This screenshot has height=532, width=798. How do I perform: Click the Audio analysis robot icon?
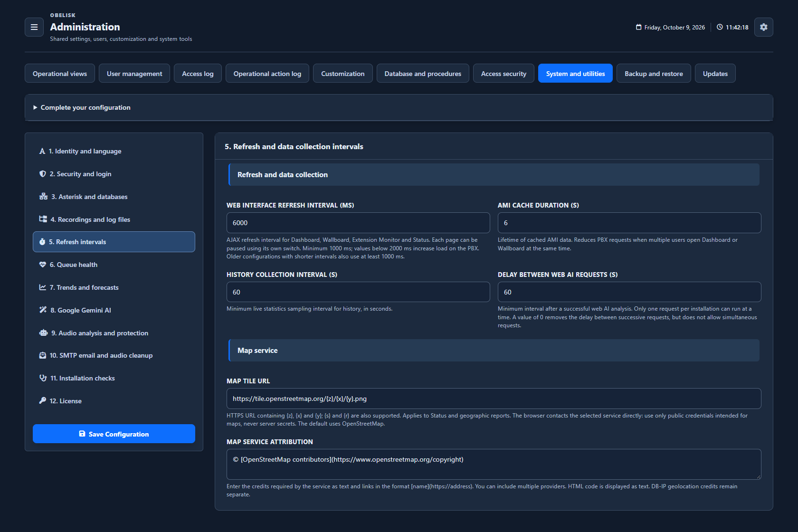tap(43, 332)
